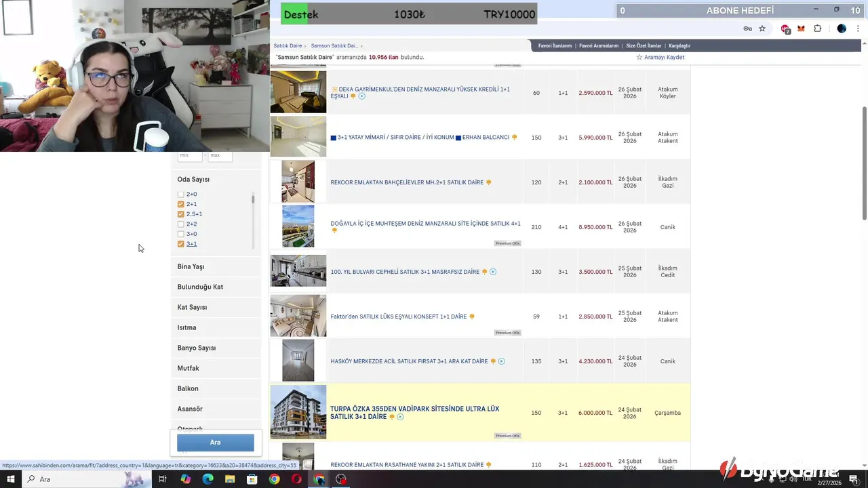Open the first Chrome icon on the taskbar
868x488 pixels.
pyautogui.click(x=274, y=479)
